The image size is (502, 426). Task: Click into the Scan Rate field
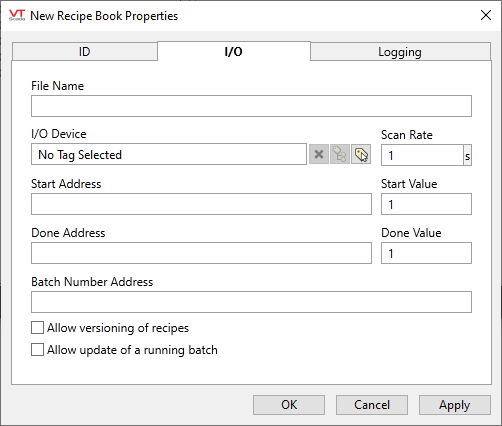pos(422,155)
